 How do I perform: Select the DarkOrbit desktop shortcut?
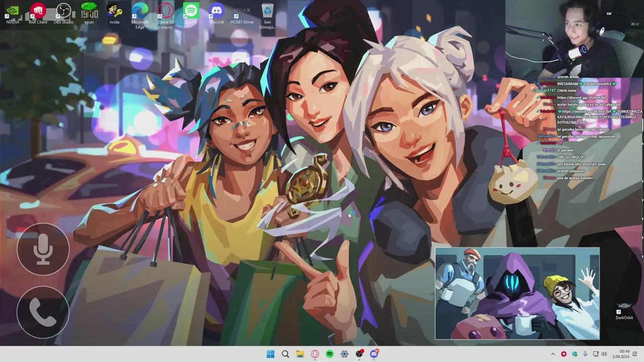(624, 311)
